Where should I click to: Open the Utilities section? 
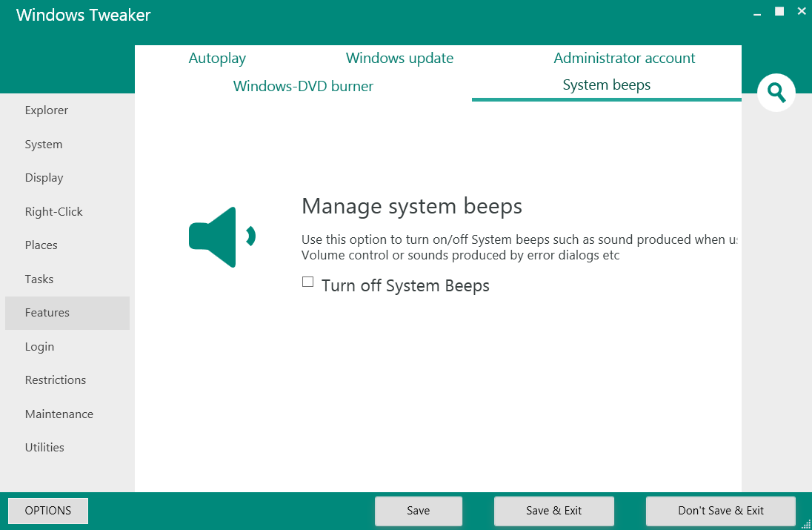coord(44,448)
